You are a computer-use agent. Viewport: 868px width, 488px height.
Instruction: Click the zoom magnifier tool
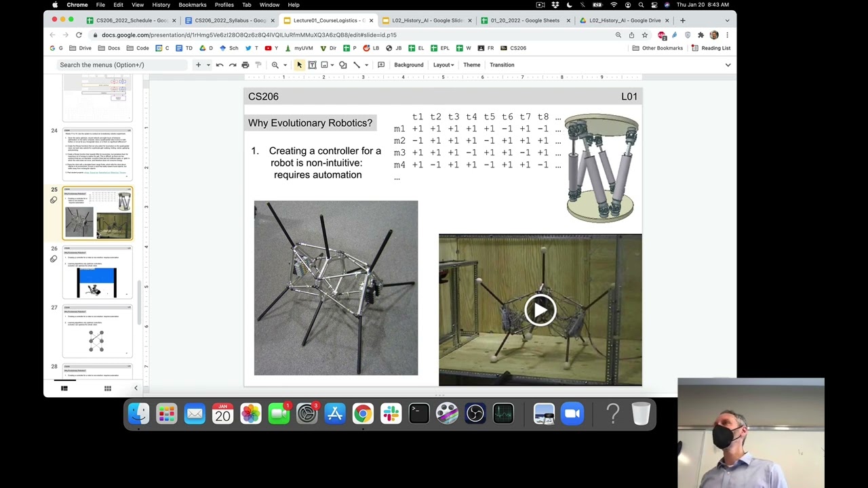[275, 65]
